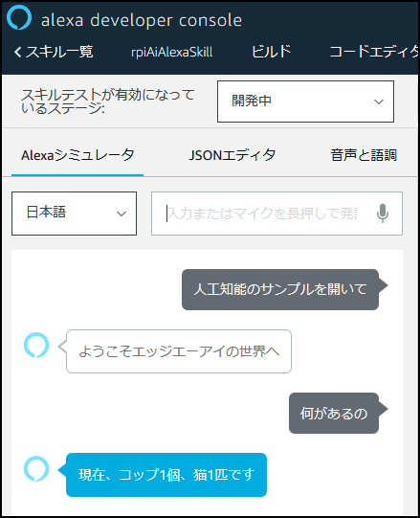Click the alexa developer console title
Screen dimensions: 420x518
click(x=142, y=20)
